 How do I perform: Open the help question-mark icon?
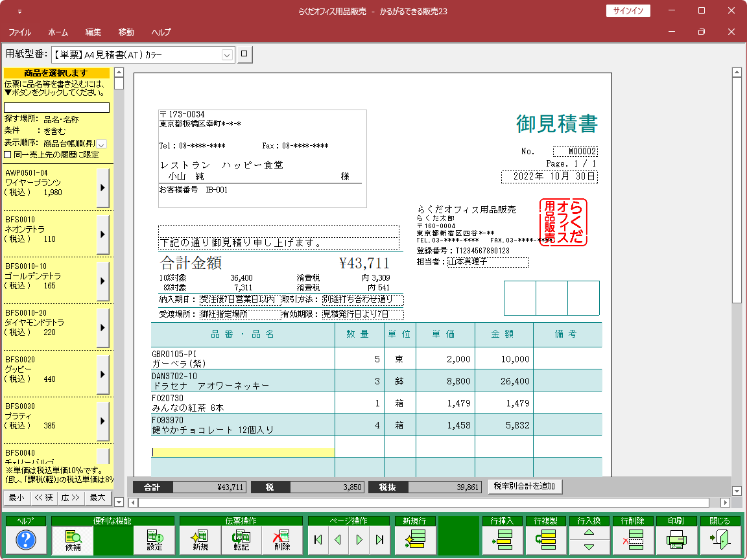[26, 540]
